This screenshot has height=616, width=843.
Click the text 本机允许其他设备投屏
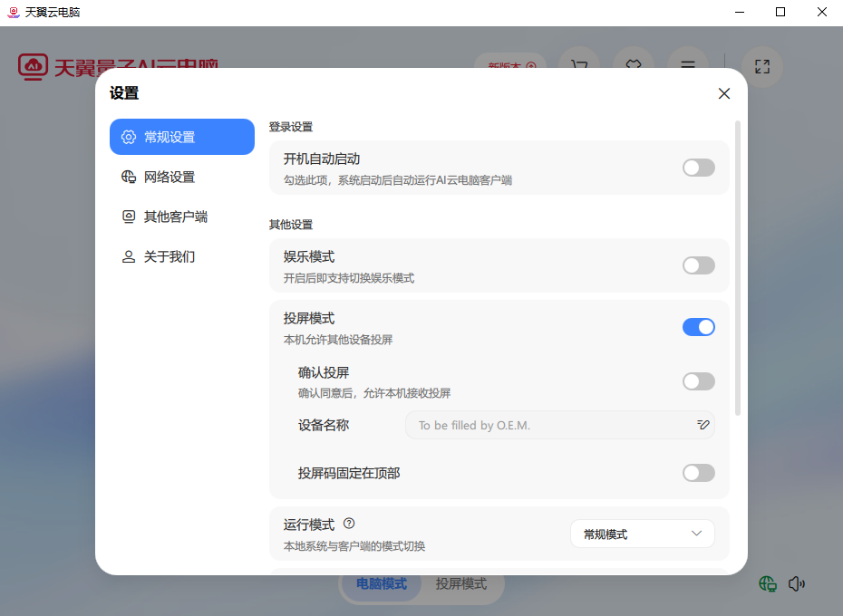(x=337, y=340)
